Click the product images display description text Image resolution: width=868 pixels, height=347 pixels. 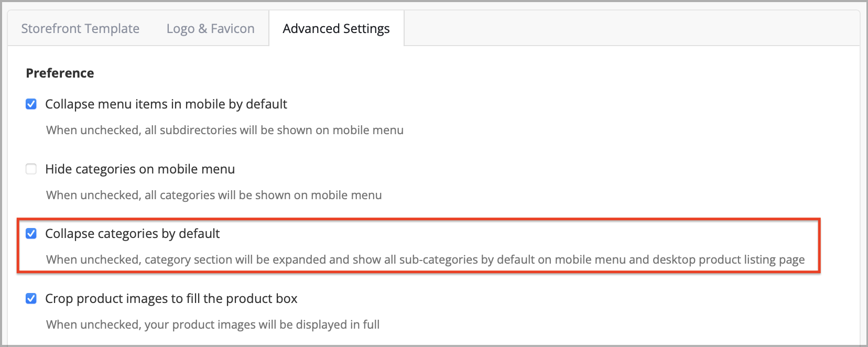(x=212, y=324)
